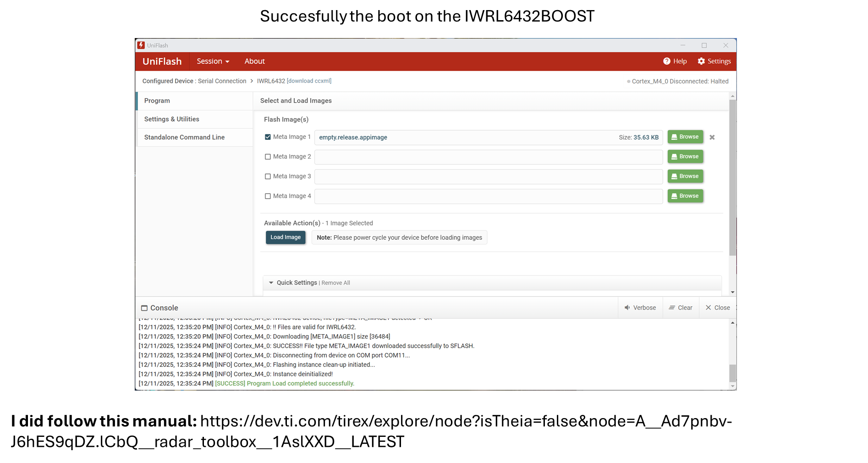Screen dimensions: 868x463
Task: Click the 'Cortex_M4_0 Disconnected: Halted' status
Action: 680,82
